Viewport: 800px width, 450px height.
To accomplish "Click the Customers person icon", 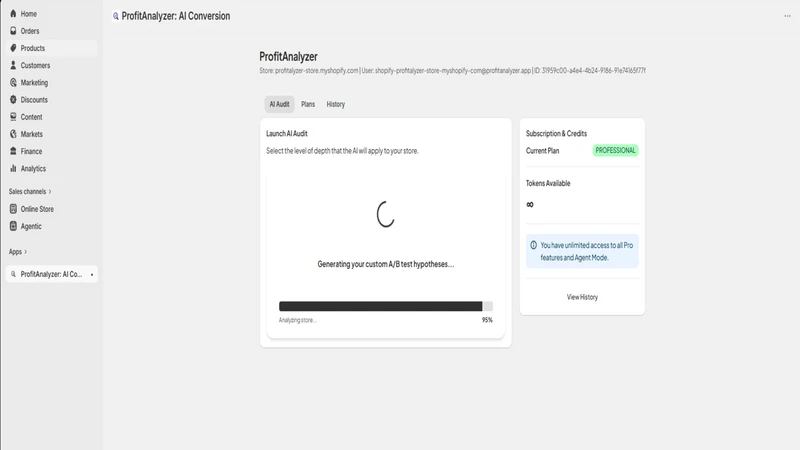I will pyautogui.click(x=13, y=65).
